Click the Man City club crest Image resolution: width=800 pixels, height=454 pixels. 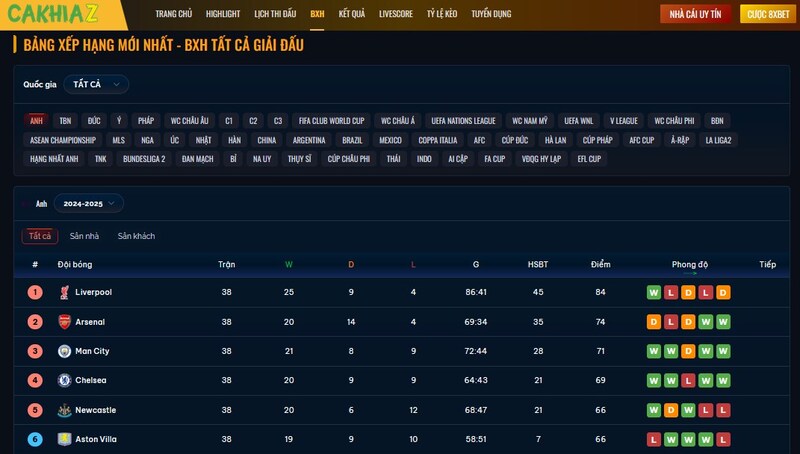(x=64, y=351)
